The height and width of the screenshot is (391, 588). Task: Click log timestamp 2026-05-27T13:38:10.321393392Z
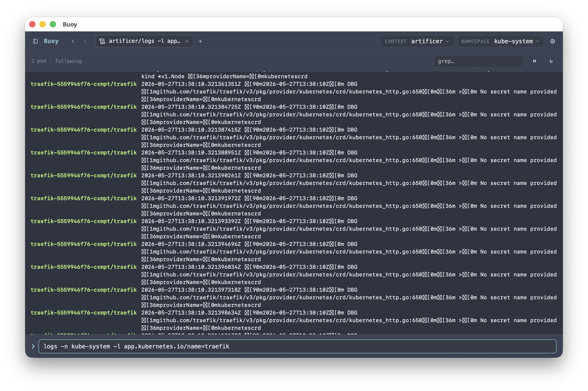click(191, 221)
